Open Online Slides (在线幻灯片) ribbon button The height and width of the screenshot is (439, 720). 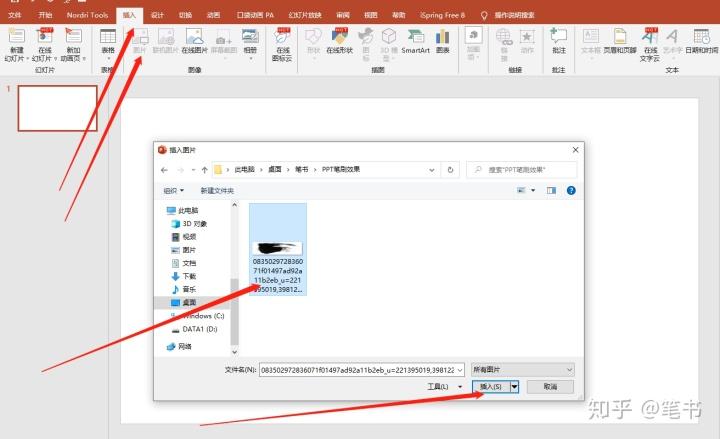coord(45,45)
